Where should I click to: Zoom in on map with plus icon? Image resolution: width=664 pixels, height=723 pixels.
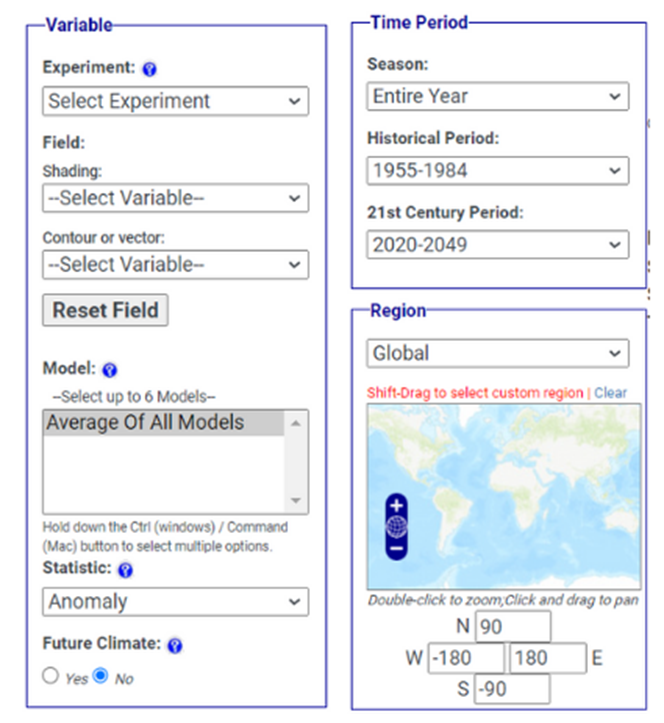397,506
